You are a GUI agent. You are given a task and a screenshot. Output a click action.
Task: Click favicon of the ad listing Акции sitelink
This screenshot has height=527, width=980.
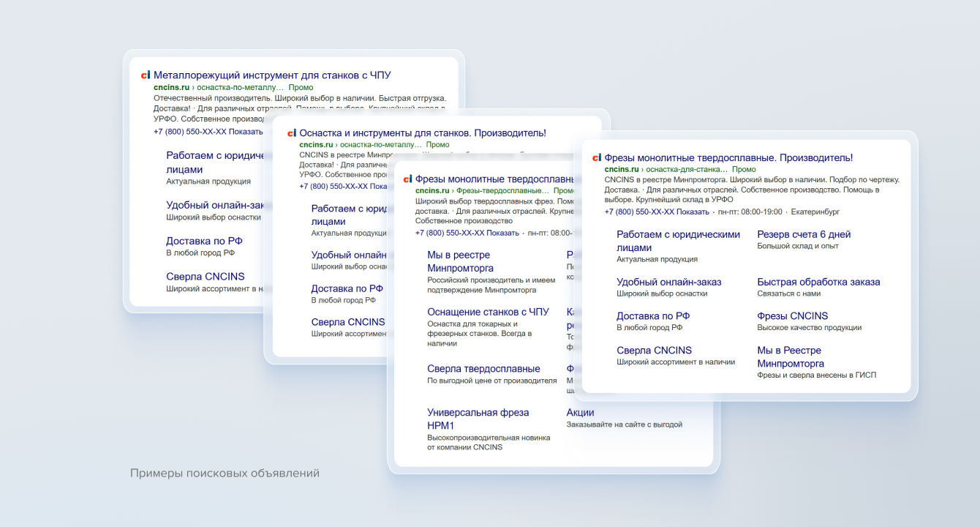click(x=407, y=179)
